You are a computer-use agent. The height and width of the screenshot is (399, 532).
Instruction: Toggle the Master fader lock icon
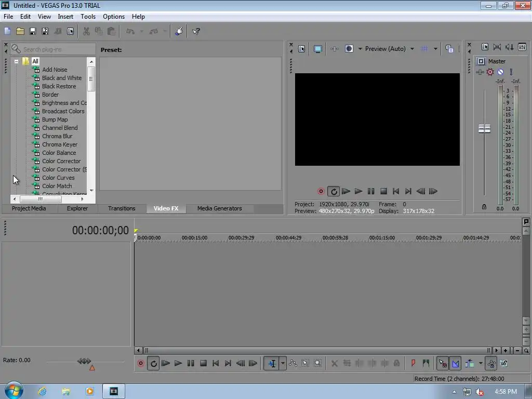484,207
